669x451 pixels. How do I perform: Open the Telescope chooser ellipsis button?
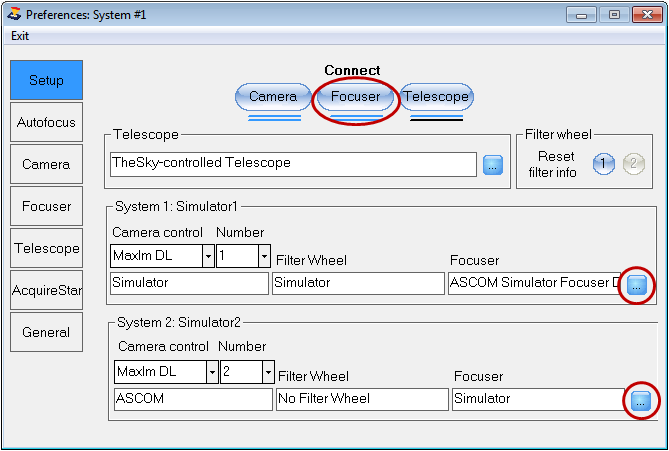493,165
